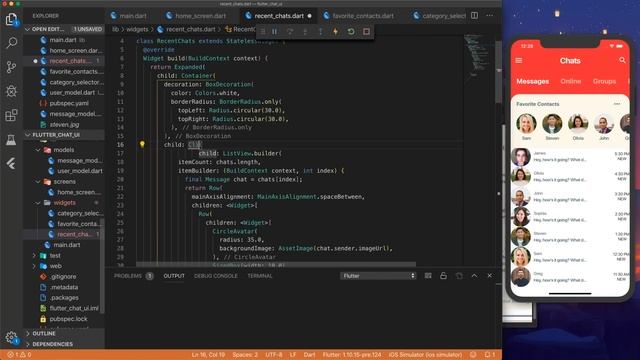Screen dimensions: 640x360
Task: Click the debug Step Out button
Action: (320, 31)
